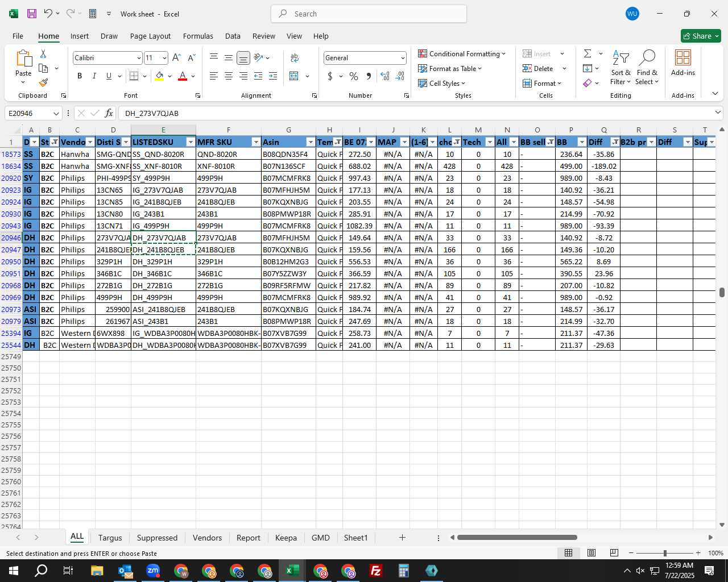Toggle Underline formatting
Viewport: 728px width, 582px height.
pyautogui.click(x=109, y=76)
